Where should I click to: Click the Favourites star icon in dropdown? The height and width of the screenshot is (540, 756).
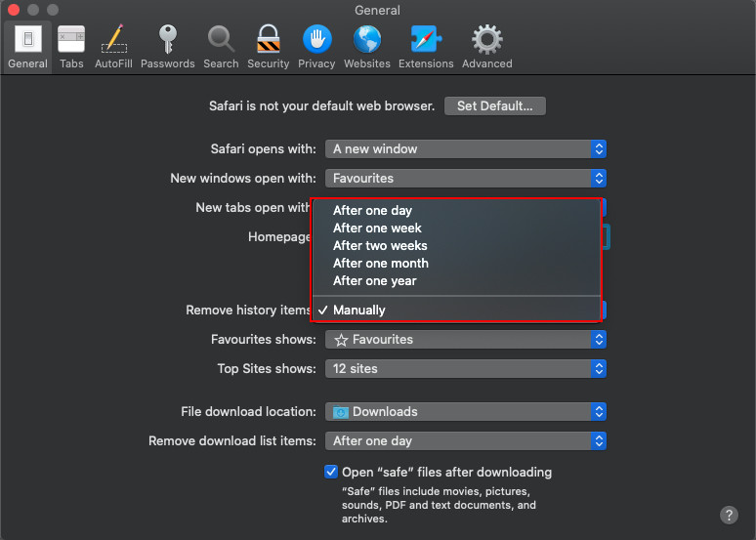[x=341, y=340]
